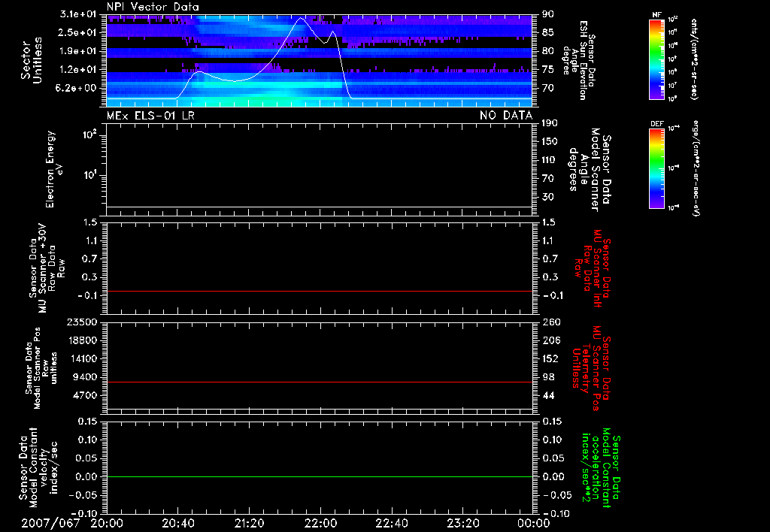Viewport: 770px width, 532px height.
Task: Click the red 'MU Scanner Pos Telemetry' title
Action: pos(591,368)
